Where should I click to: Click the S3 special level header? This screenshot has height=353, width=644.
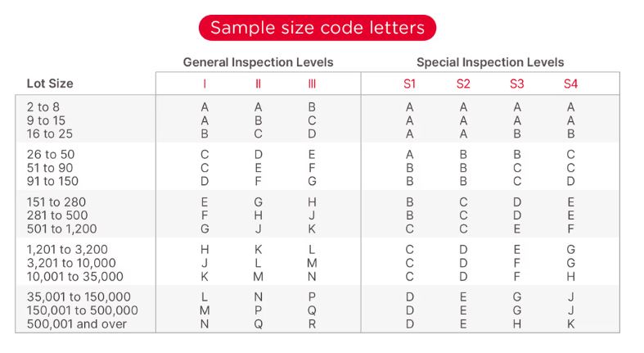click(517, 84)
